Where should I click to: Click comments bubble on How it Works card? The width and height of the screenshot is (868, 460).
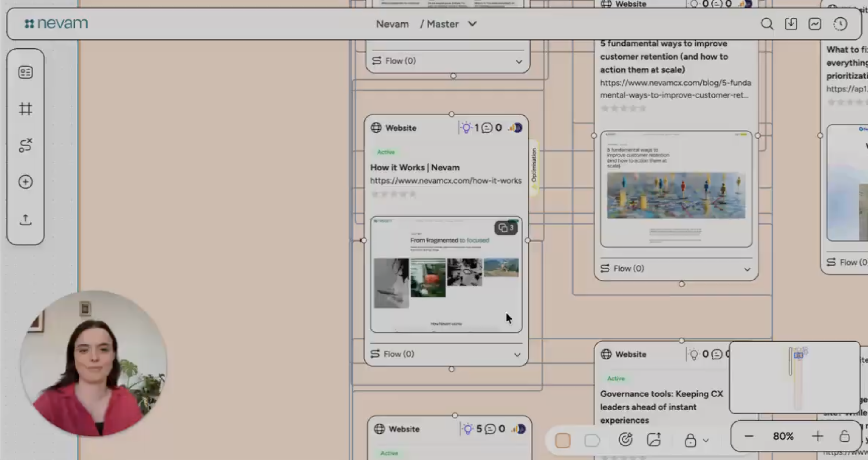click(487, 128)
